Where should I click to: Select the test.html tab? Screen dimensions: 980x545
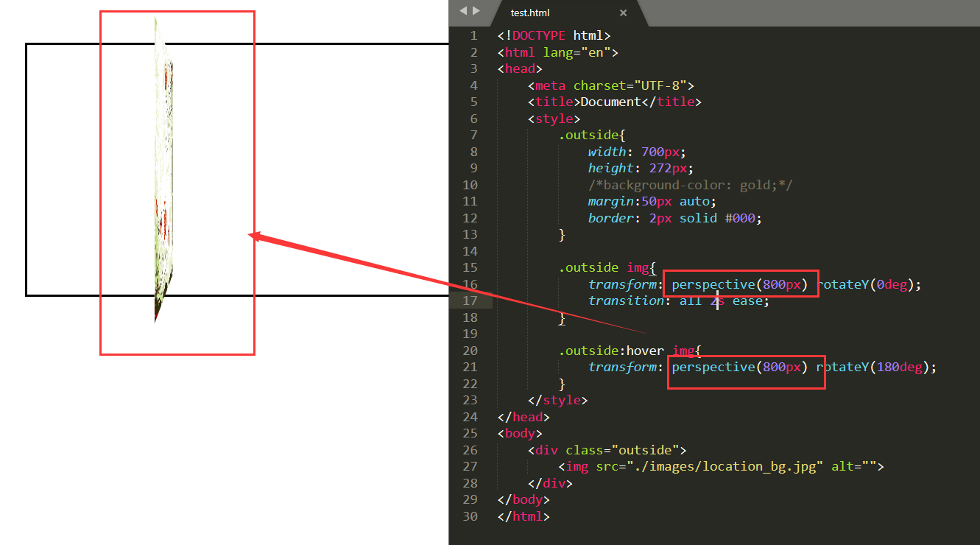pyautogui.click(x=529, y=13)
